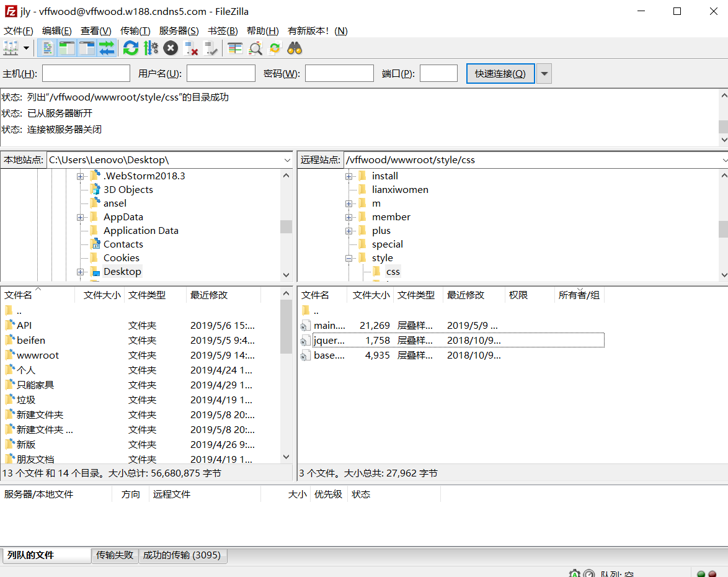Select the local wwwroot folder
Screen dimensions: 728x577
point(38,356)
